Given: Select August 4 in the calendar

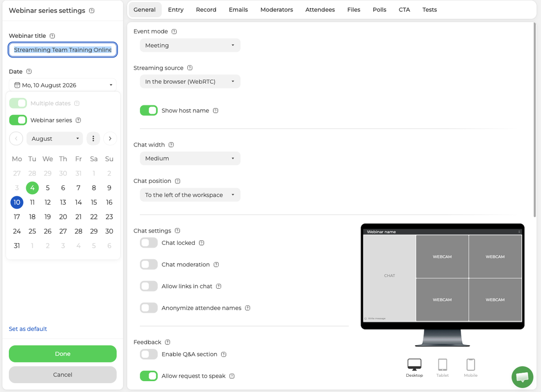Looking at the screenshot, I should coord(32,188).
